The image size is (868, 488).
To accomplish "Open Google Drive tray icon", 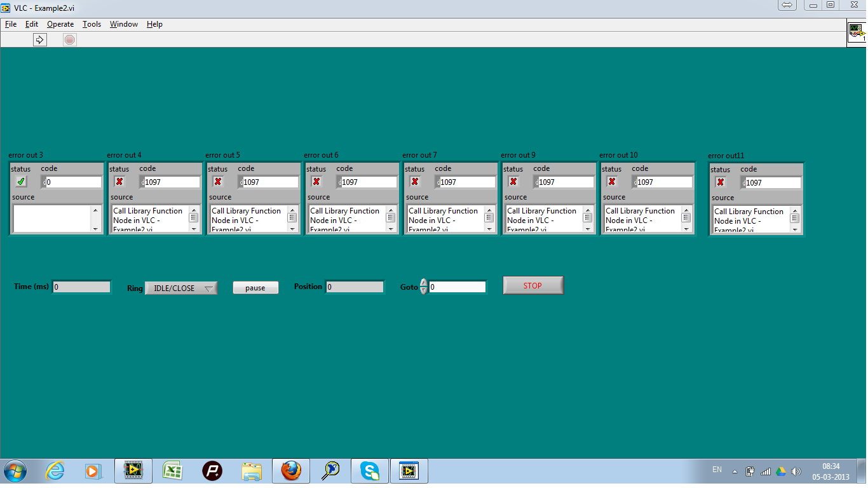I will tap(781, 471).
